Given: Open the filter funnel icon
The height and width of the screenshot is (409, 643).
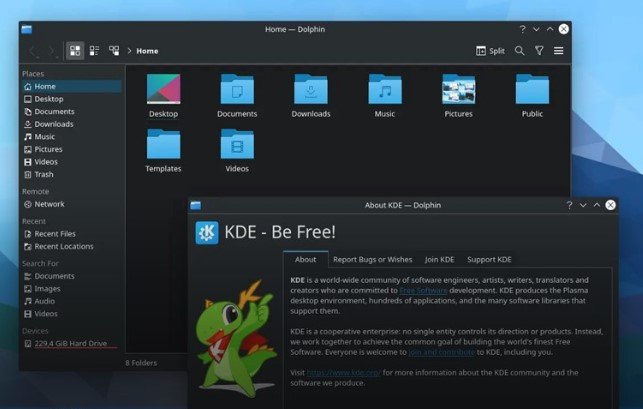Looking at the screenshot, I should point(539,50).
